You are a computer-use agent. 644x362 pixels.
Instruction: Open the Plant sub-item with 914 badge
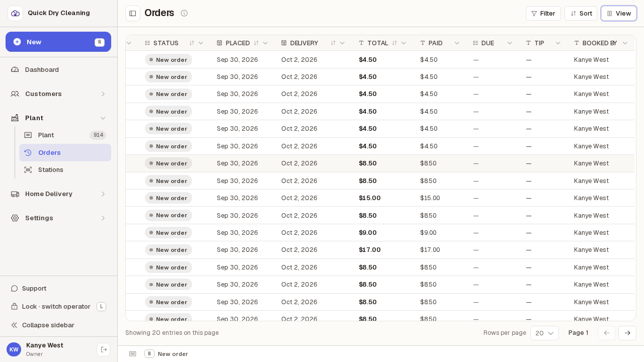click(x=65, y=135)
